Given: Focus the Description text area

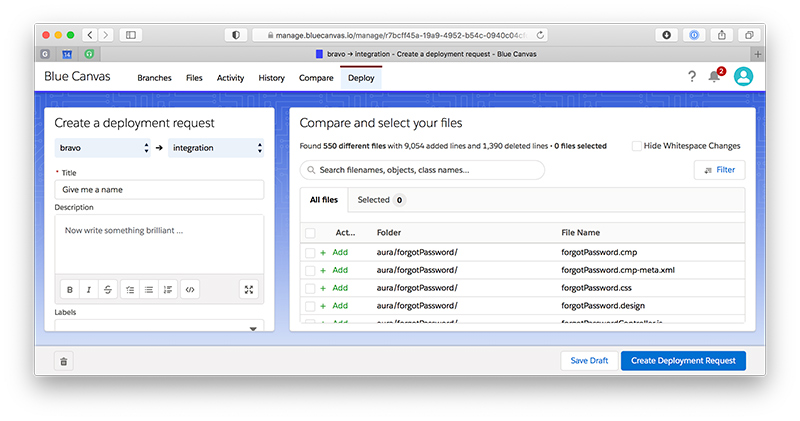Looking at the screenshot, I should coord(159,244).
